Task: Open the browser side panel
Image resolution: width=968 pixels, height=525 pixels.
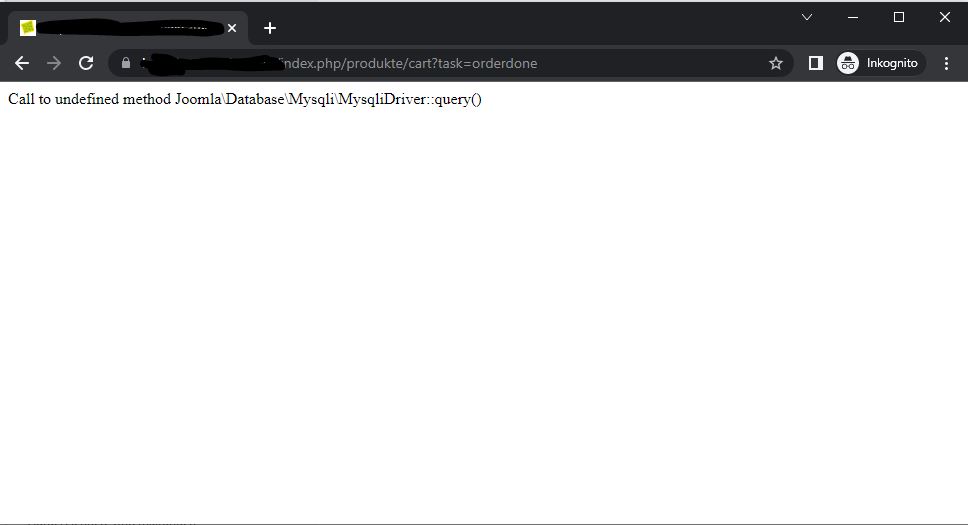Action: (815, 63)
